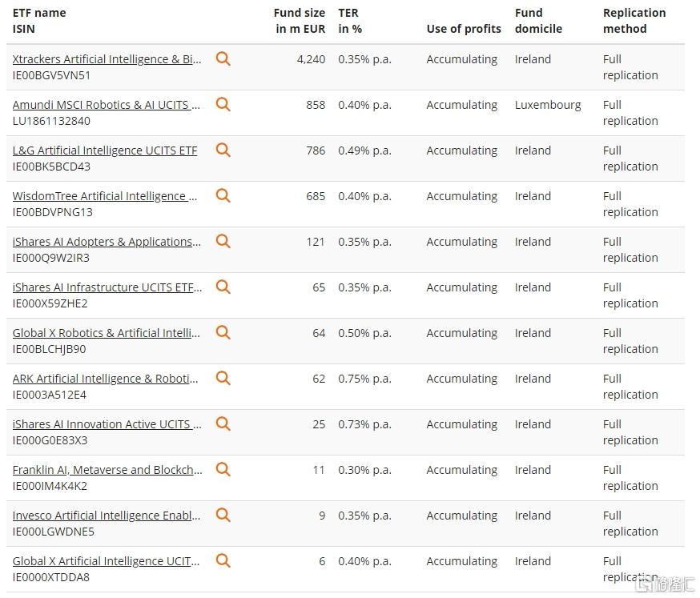The width and height of the screenshot is (700, 598).
Task: Click fund size value 9
Action: click(x=322, y=516)
